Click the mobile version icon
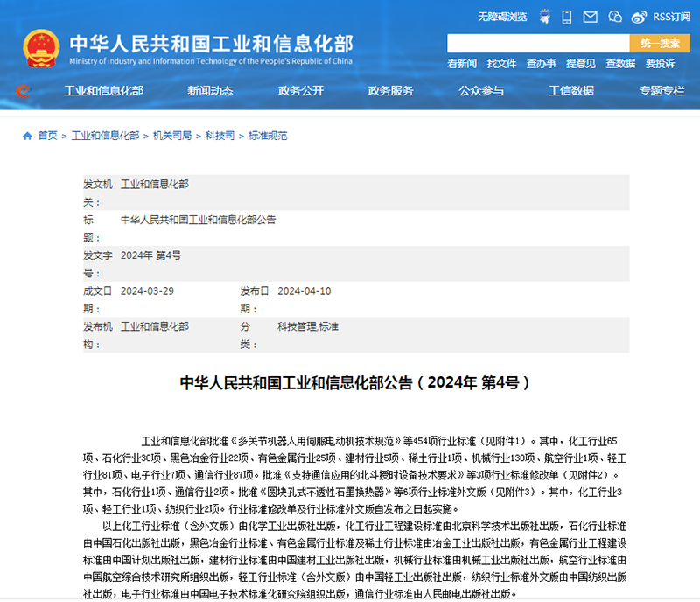 566,17
